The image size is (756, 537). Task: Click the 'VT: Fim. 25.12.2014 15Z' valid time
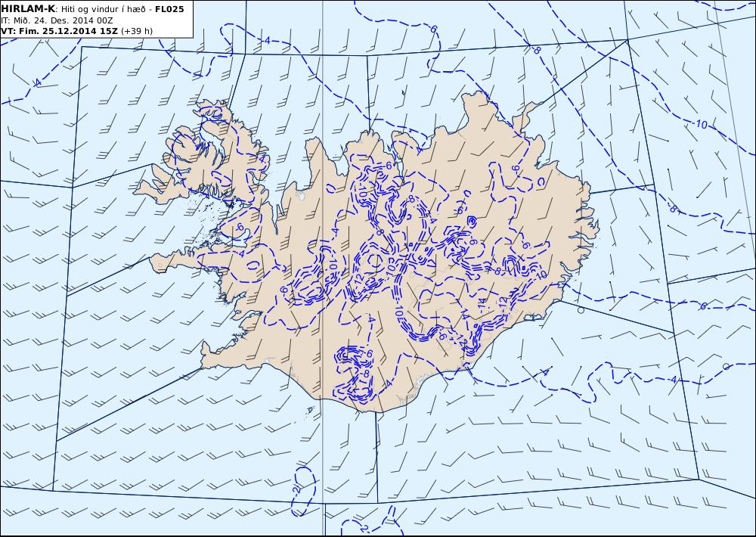click(59, 31)
